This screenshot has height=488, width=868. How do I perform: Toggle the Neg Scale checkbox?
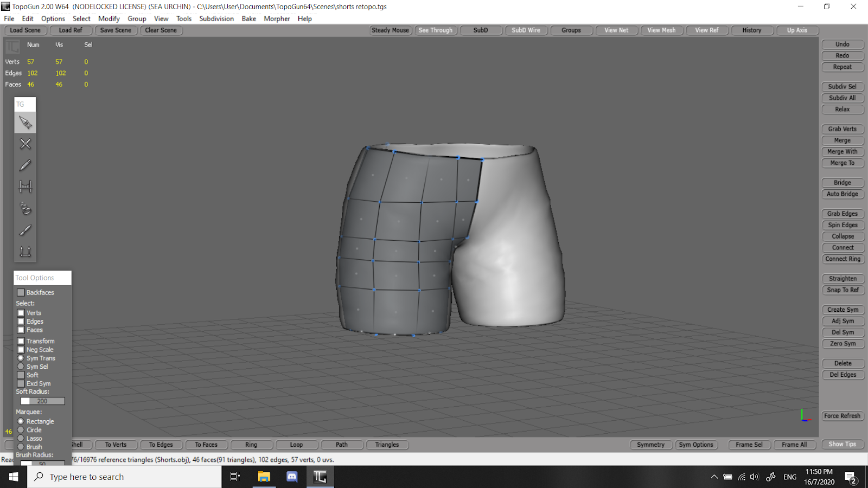(x=21, y=350)
